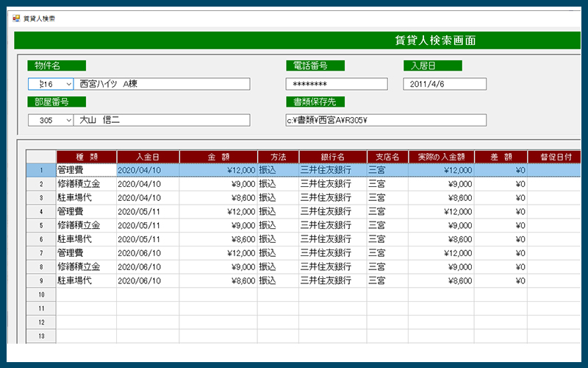Open the 物件名 code dropdown
Image resolution: width=588 pixels, height=368 pixels.
[68, 85]
